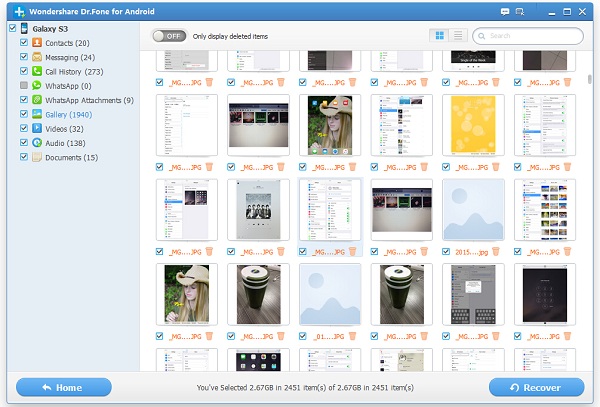600x407 pixels.
Task: Select the dark lock screen keypad thumbnail
Action: [x=545, y=294]
